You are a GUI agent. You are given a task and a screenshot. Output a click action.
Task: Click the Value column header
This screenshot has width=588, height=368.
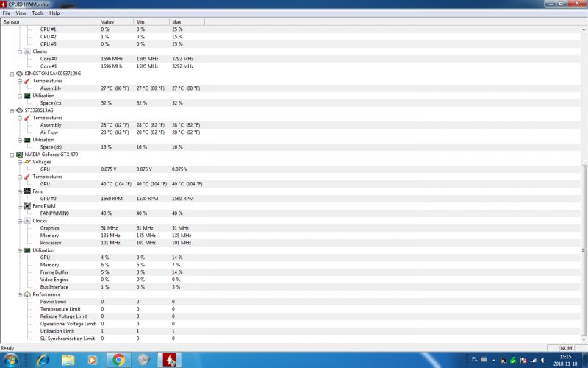pos(116,22)
